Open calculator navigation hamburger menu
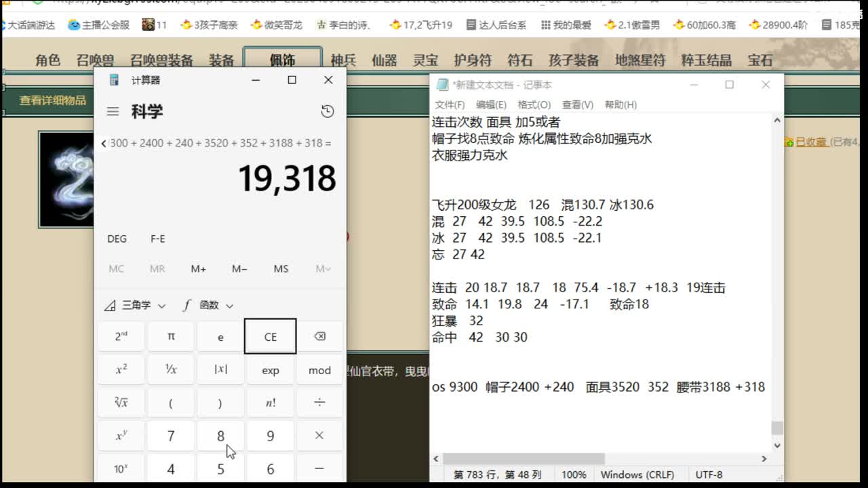Image resolution: width=868 pixels, height=488 pixels. (113, 111)
